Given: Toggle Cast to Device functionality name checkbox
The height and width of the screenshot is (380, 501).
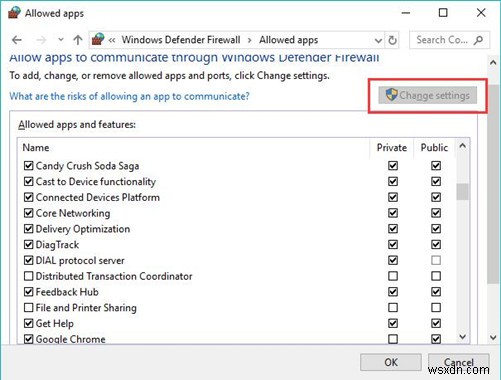Looking at the screenshot, I should point(29,181).
